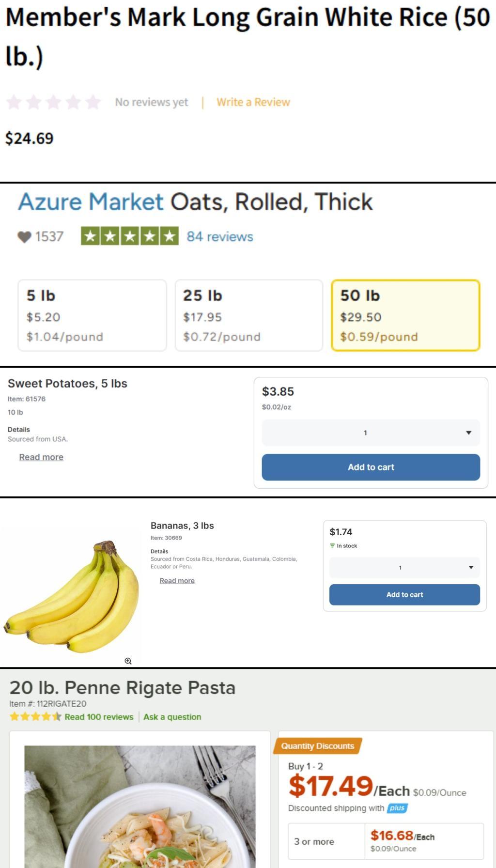Click the Write a Review link
496x868 pixels.
[253, 102]
